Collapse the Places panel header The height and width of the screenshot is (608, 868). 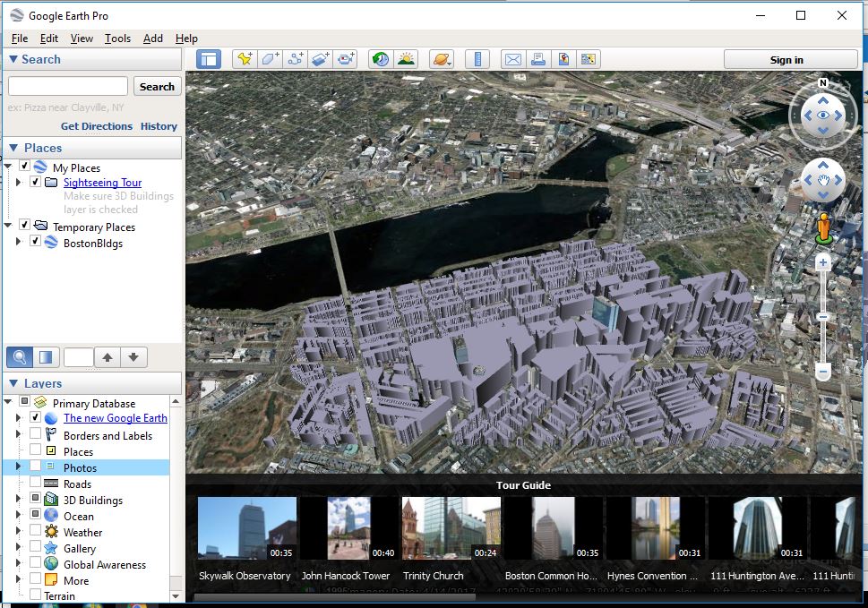(x=92, y=148)
